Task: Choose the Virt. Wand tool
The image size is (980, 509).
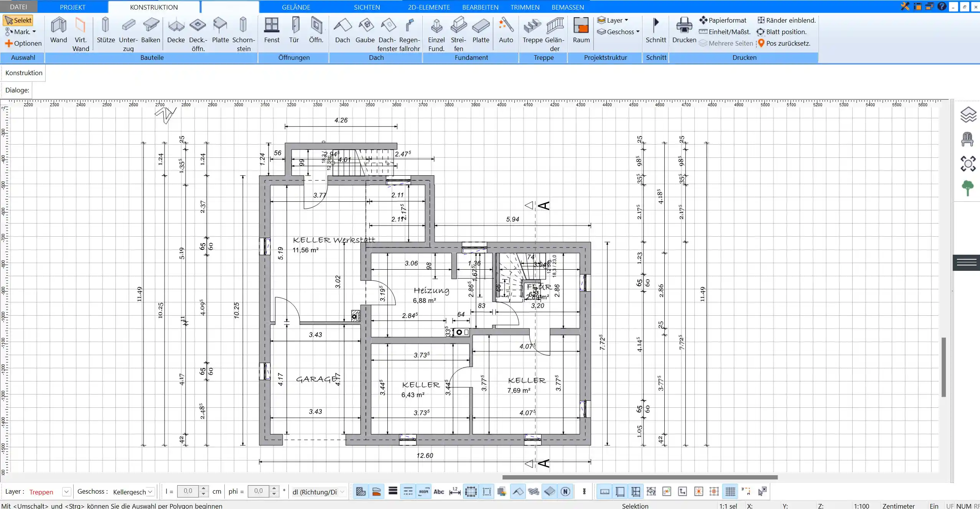Action: 81,34
